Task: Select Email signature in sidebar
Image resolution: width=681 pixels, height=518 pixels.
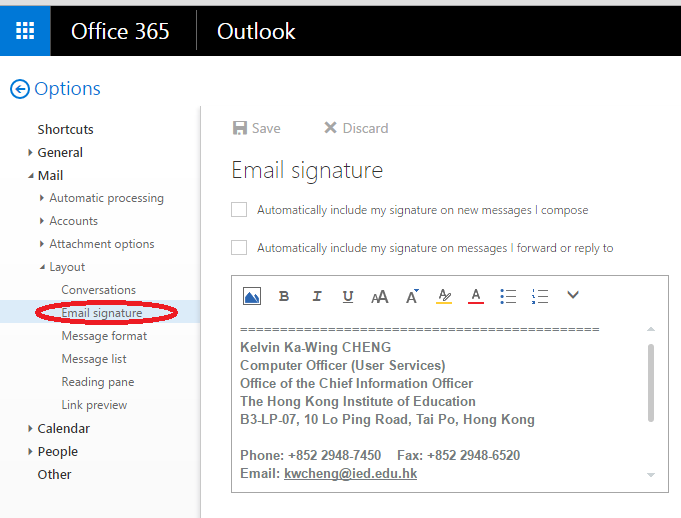Action: pyautogui.click(x=102, y=313)
